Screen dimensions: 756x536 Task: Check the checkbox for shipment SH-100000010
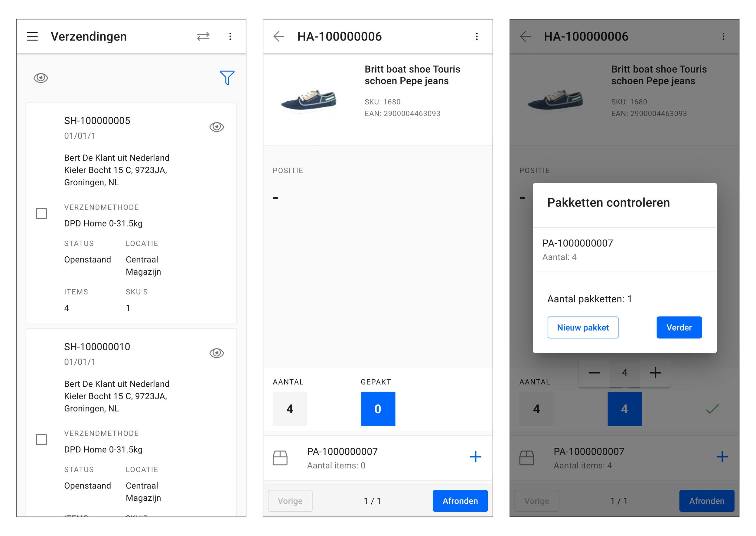(41, 439)
